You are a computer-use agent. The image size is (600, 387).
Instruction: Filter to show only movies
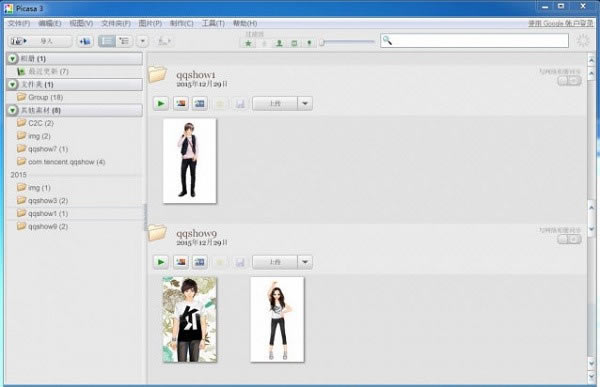coord(294,43)
